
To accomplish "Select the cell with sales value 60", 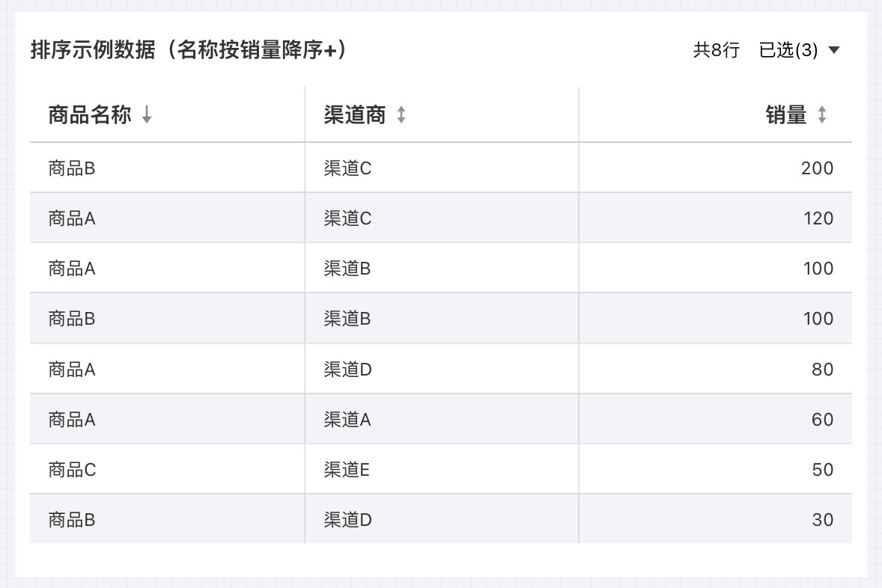I will pyautogui.click(x=822, y=420).
